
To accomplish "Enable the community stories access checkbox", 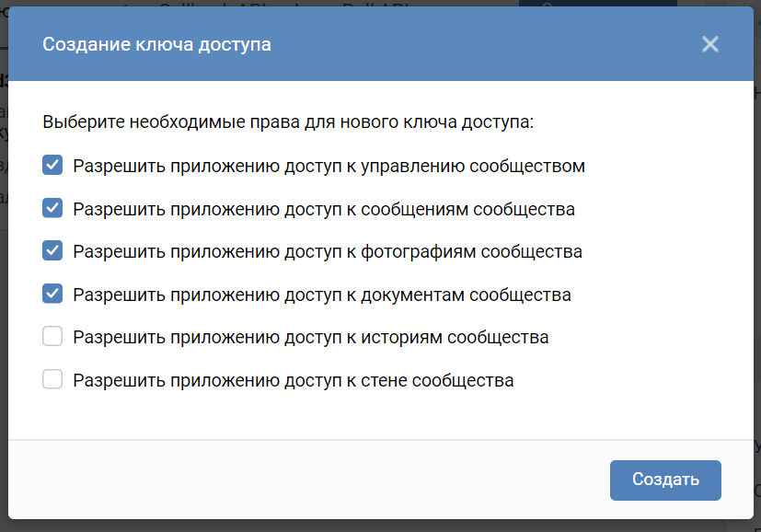I will click(52, 337).
